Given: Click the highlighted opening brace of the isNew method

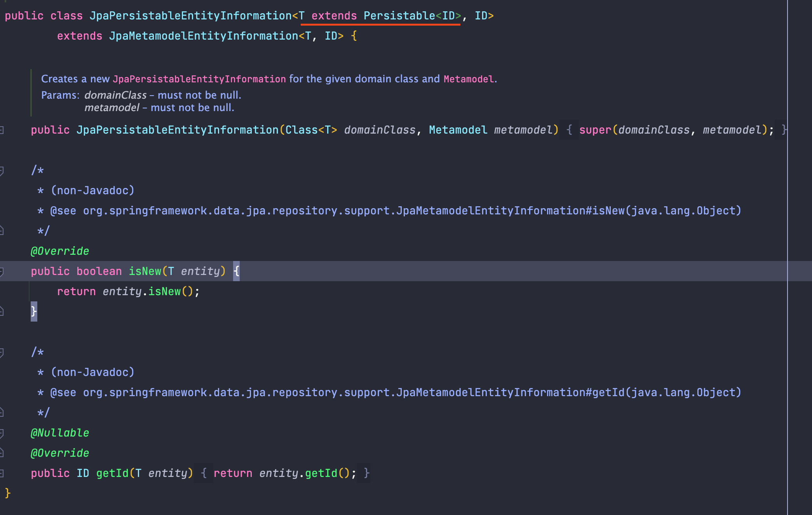Looking at the screenshot, I should [x=236, y=271].
